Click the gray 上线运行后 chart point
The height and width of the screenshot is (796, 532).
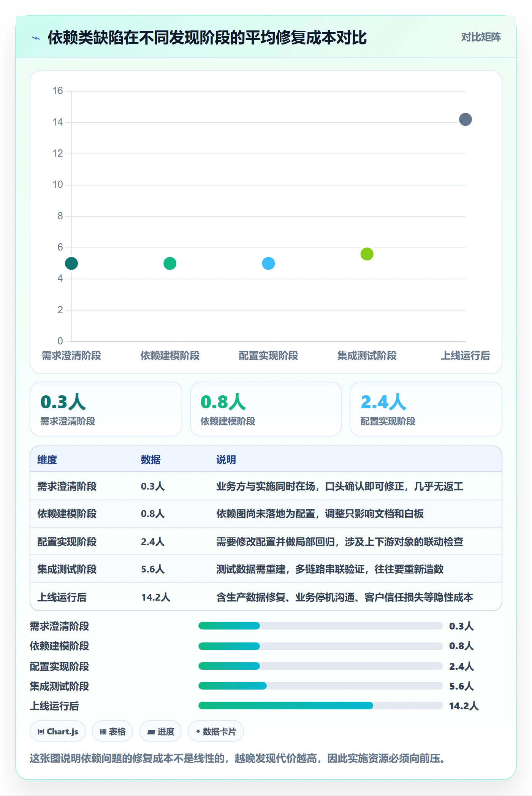465,119
